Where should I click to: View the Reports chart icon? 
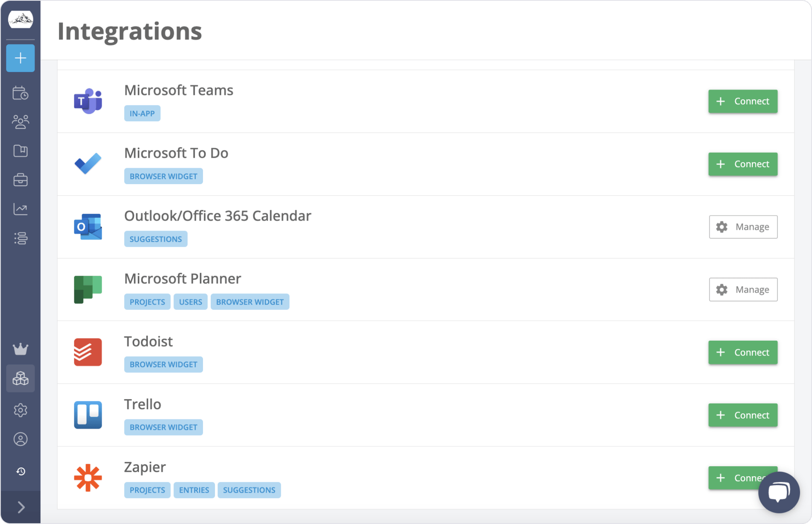20,209
